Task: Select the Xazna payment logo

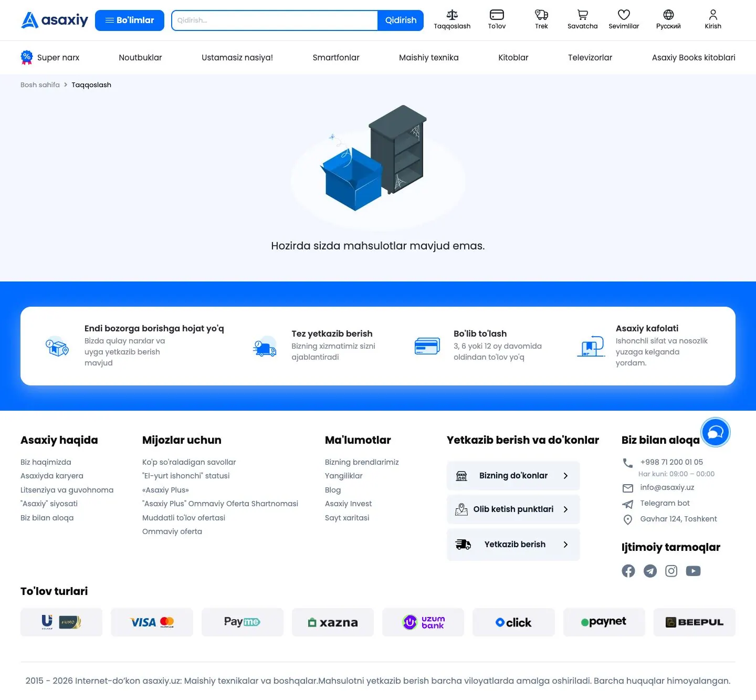Action: coord(333,622)
